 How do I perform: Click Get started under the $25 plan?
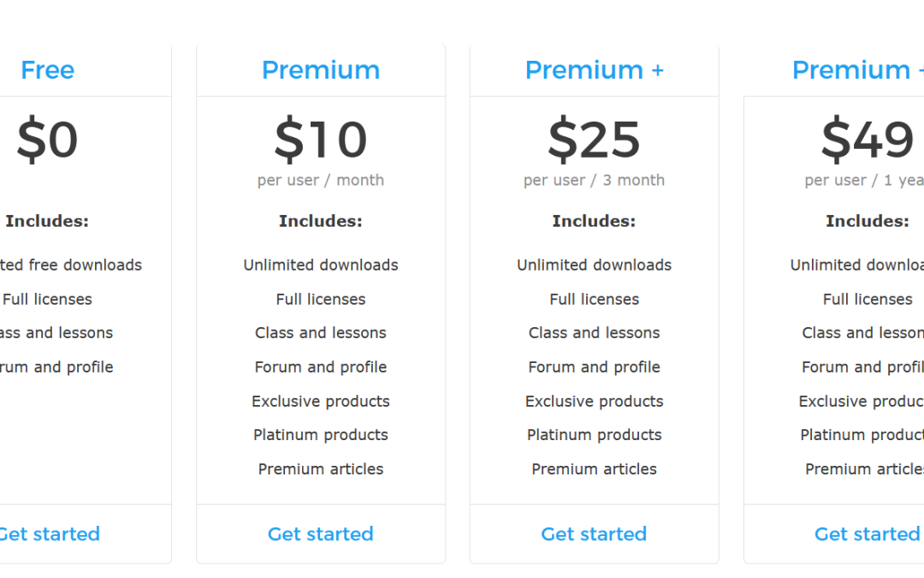click(594, 533)
